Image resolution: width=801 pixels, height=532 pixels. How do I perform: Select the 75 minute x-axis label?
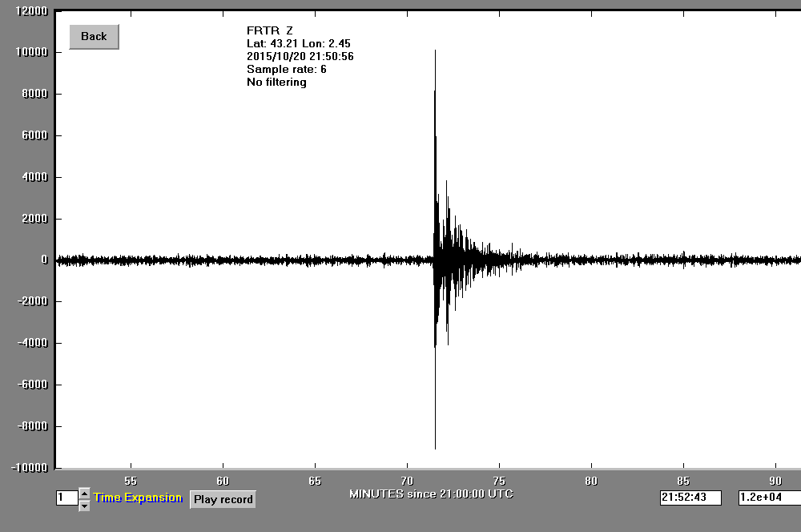point(499,481)
